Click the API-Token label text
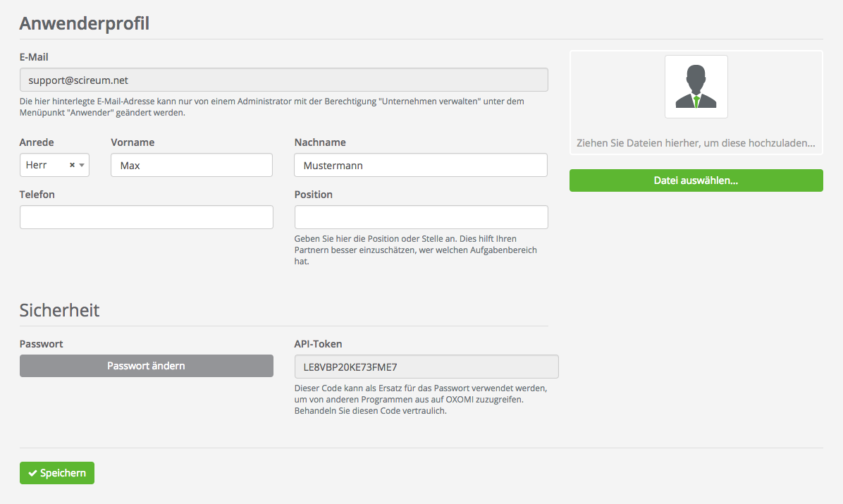Image resolution: width=843 pixels, height=504 pixels. click(x=318, y=344)
